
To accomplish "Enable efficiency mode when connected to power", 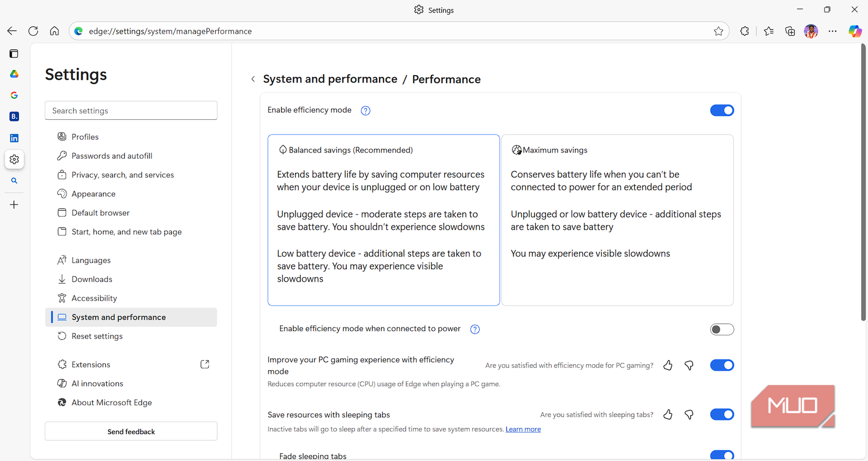I will click(722, 330).
